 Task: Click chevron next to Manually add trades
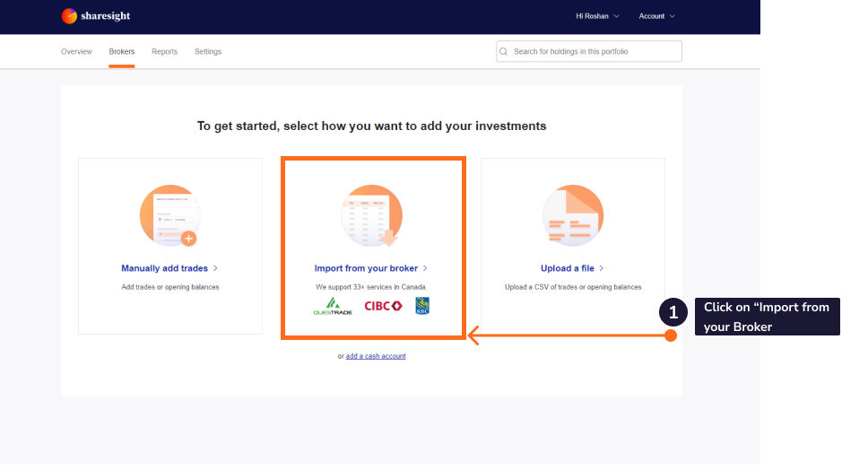click(215, 268)
